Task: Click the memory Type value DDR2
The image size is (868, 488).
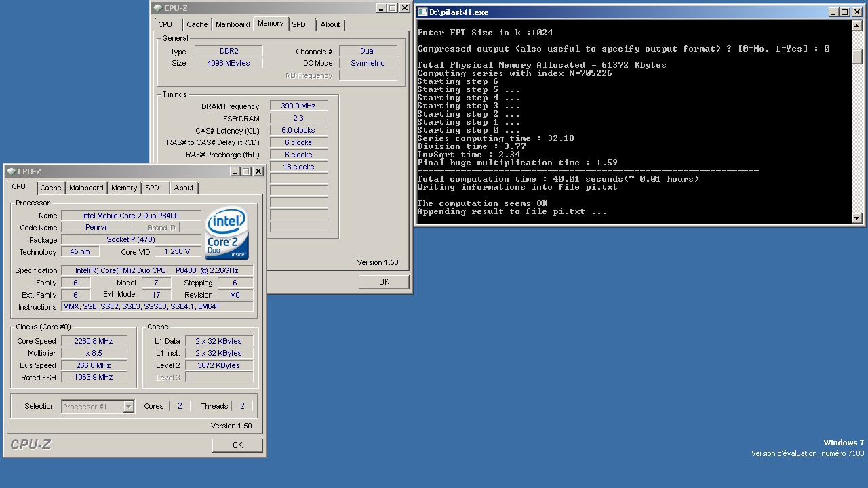Action: click(228, 51)
